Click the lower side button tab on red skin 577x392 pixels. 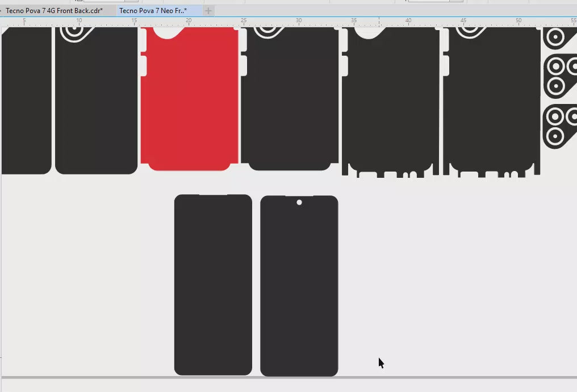coord(143,66)
